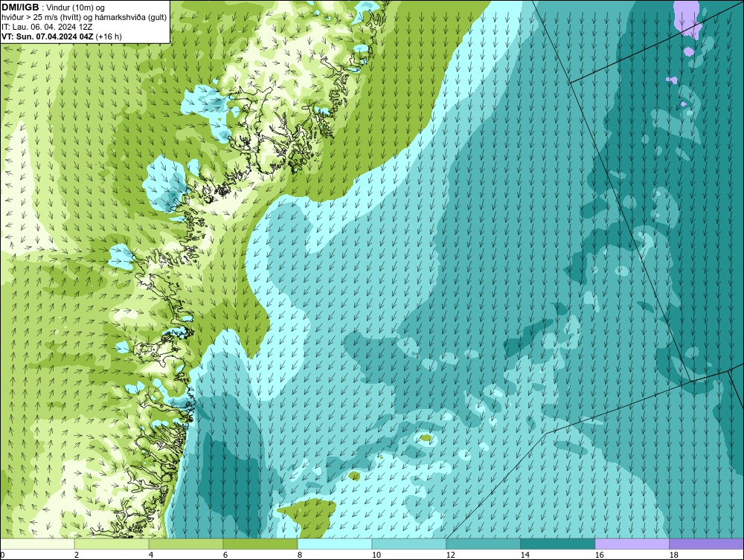Viewport: 744px width, 560px height.
Task: Click the 2–4 m/s light green legend segment
Action: (112, 544)
